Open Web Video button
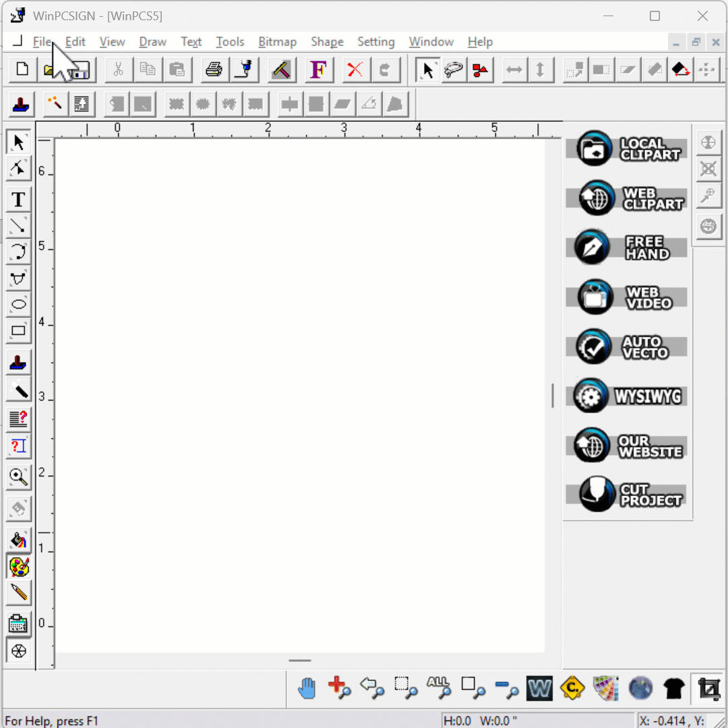 pyautogui.click(x=626, y=297)
